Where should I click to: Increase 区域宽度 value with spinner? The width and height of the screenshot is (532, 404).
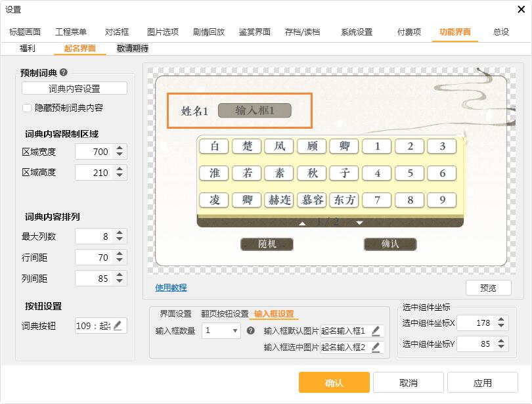tap(119, 148)
